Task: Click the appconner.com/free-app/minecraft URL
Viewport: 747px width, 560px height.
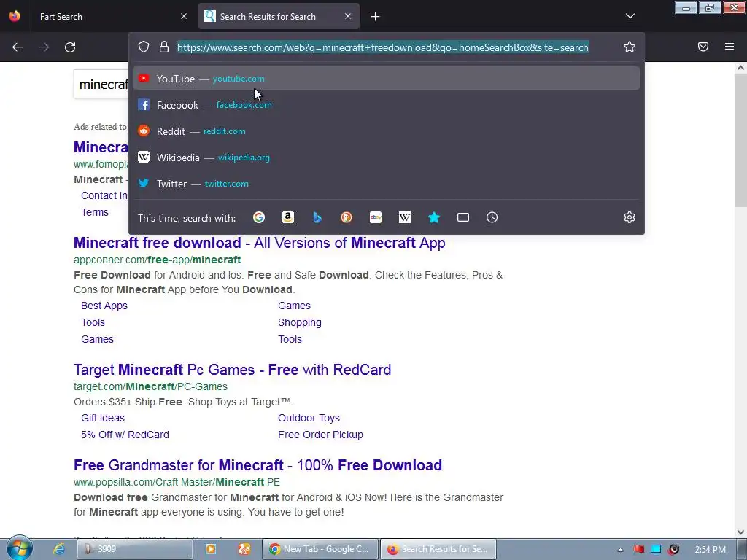Action: [158, 260]
